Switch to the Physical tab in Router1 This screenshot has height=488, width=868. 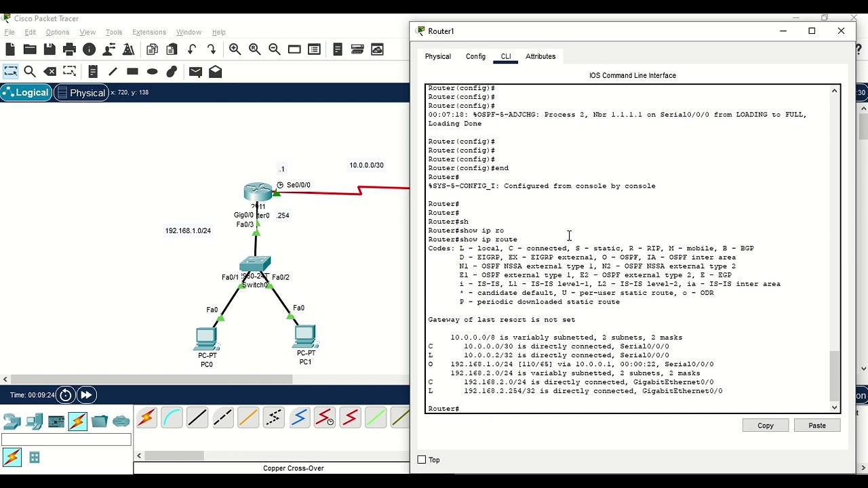(x=438, y=56)
